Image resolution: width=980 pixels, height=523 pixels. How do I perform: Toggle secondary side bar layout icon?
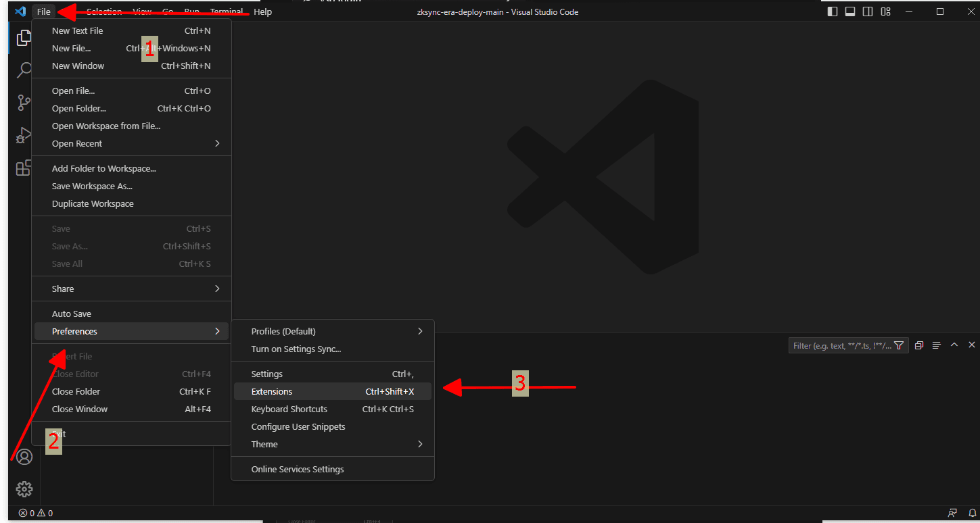[x=868, y=11]
